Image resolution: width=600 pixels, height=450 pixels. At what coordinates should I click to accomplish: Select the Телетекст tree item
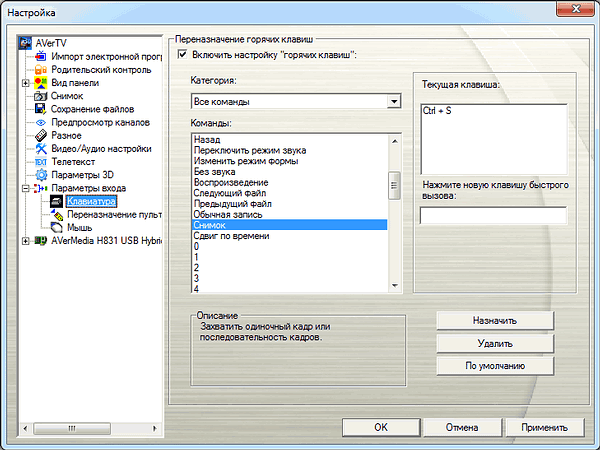(x=73, y=162)
